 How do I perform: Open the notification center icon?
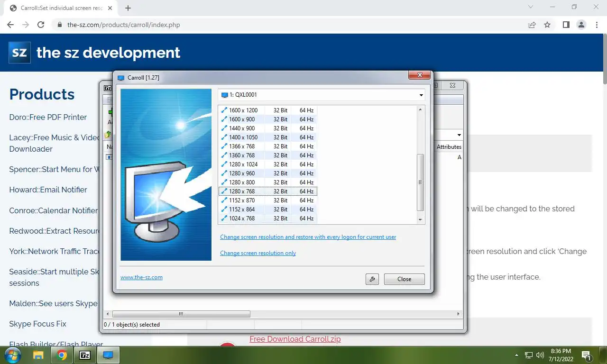[586, 355]
